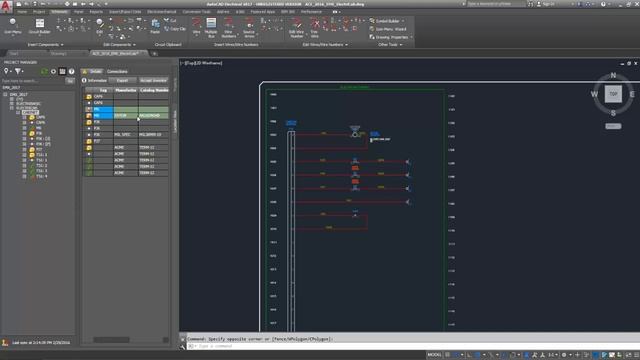The height and width of the screenshot is (360, 640).
Task: Launch the Circuit Builder tool
Action: [x=40, y=27]
